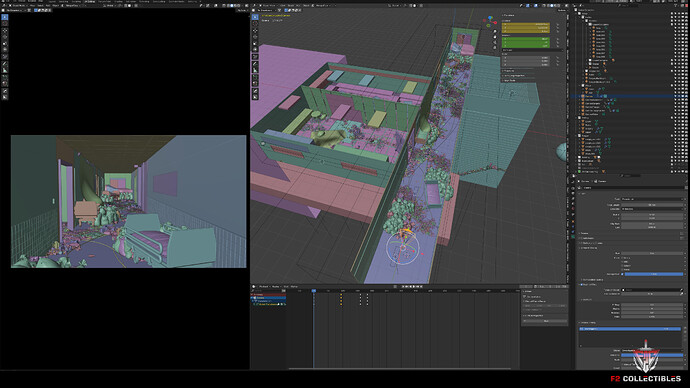Collapse the Viewport Display panel in properties
This screenshot has height=388, width=690.
(587, 248)
